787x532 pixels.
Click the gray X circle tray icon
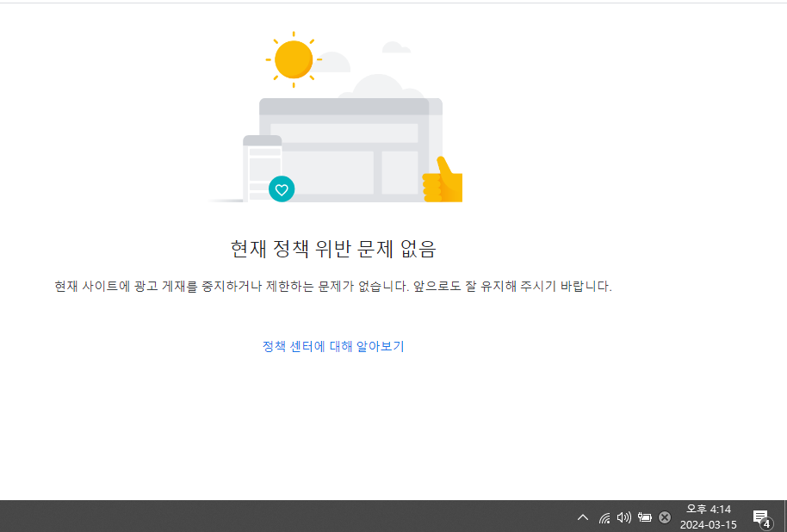click(665, 517)
